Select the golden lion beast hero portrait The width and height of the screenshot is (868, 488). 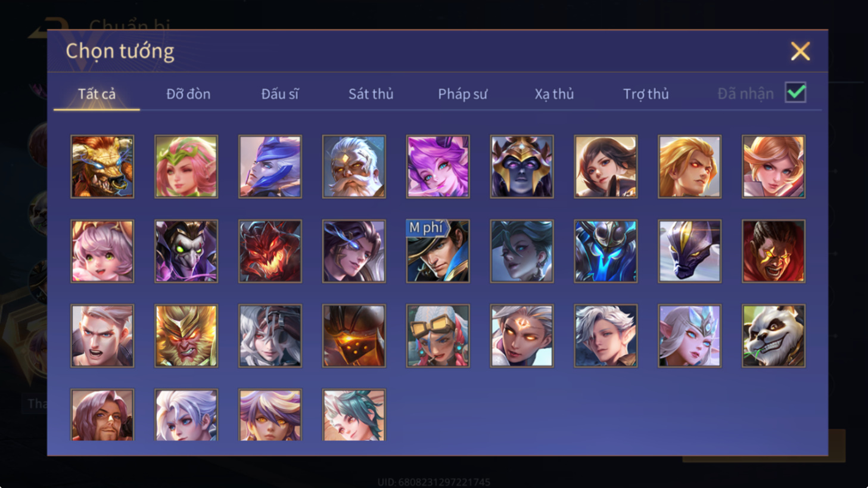coord(102,167)
